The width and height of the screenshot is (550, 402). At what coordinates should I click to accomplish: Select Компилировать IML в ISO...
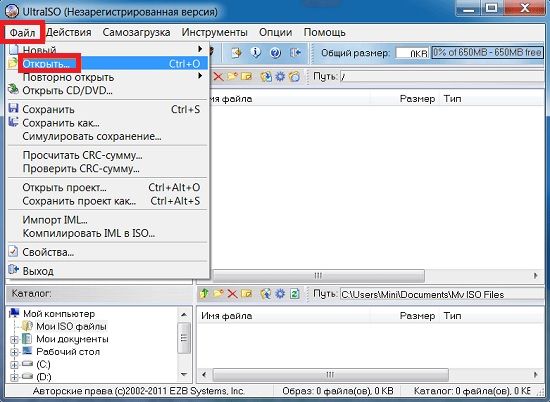[108, 233]
